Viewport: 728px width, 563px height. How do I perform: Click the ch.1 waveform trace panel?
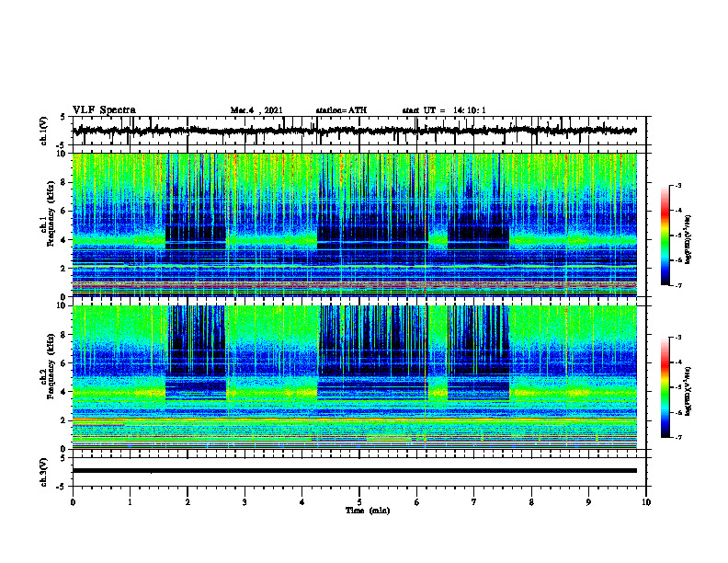359,131
